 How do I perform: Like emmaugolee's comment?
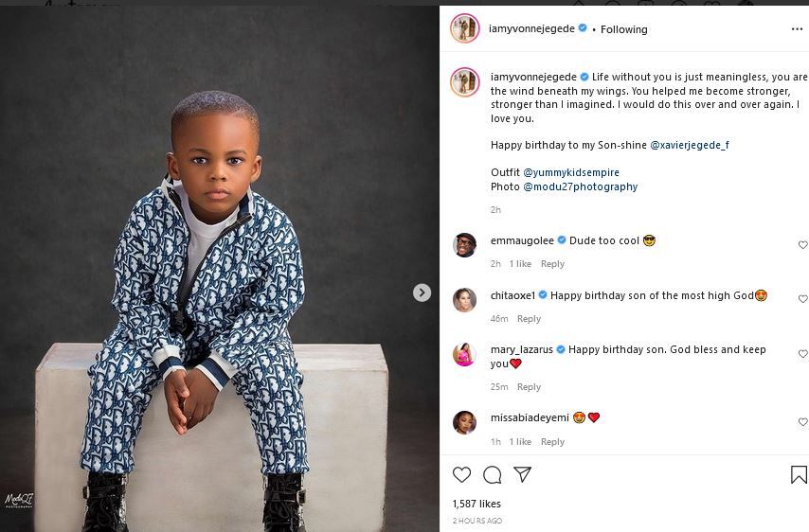coord(802,245)
